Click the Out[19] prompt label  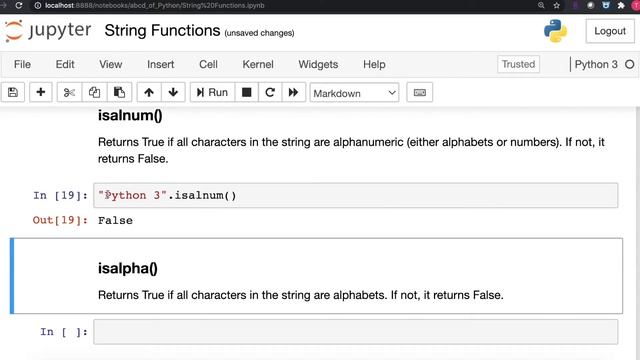pos(60,220)
